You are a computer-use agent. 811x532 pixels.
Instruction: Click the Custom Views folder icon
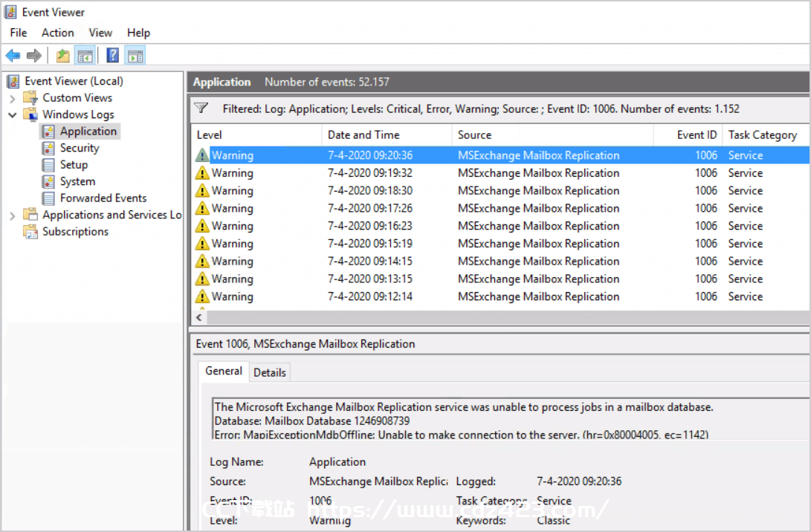(30, 98)
